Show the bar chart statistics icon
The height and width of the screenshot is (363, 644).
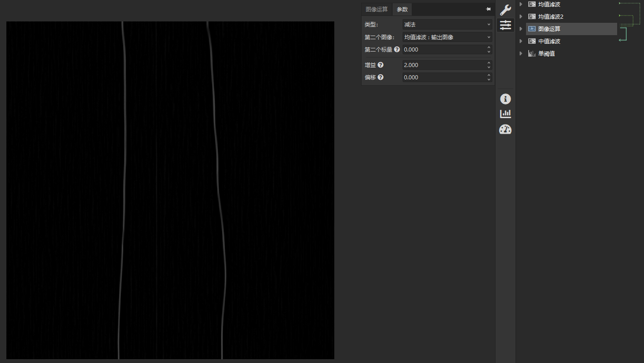click(505, 114)
